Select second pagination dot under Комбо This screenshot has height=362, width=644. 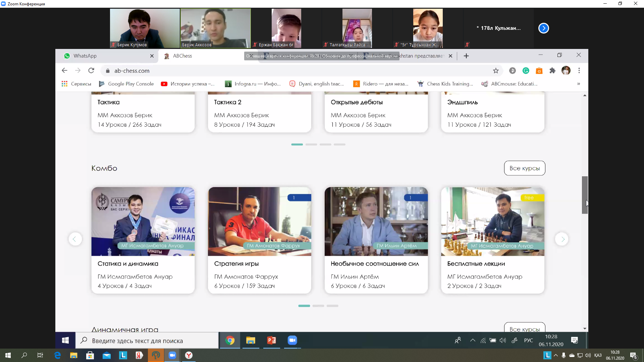tap(318, 306)
